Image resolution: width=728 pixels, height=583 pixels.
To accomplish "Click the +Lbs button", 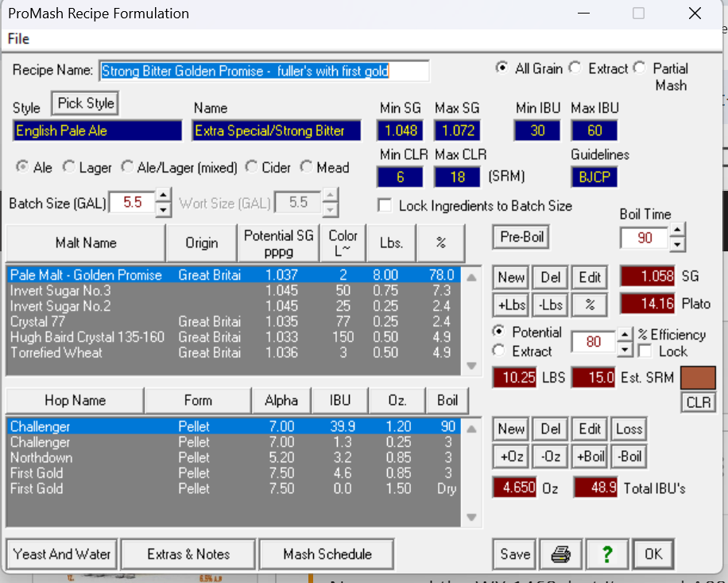I will [x=511, y=305].
